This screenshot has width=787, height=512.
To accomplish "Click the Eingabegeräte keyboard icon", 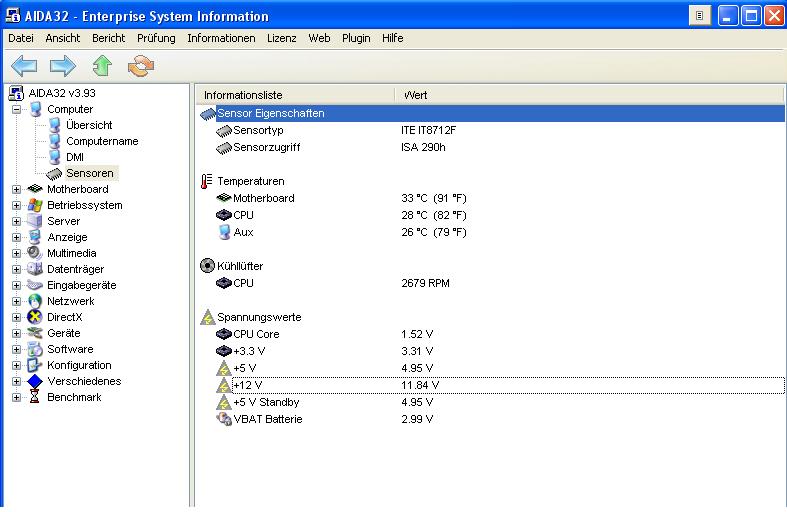I will pos(35,285).
